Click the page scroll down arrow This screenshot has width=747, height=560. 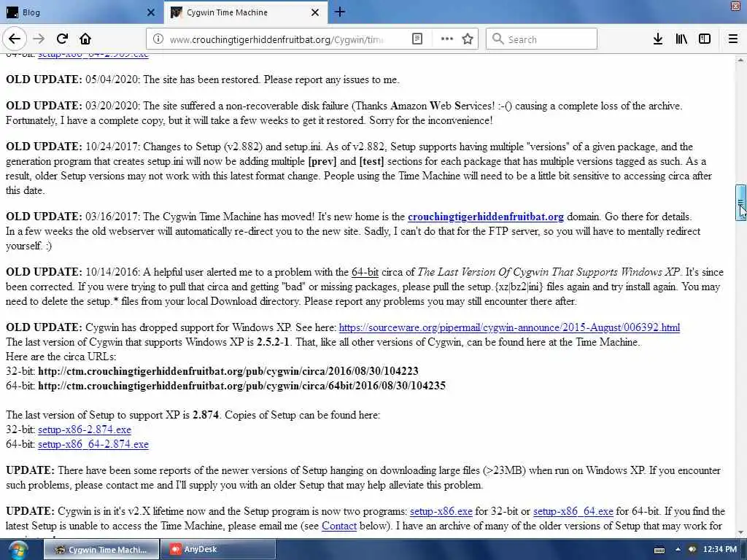pos(740,532)
